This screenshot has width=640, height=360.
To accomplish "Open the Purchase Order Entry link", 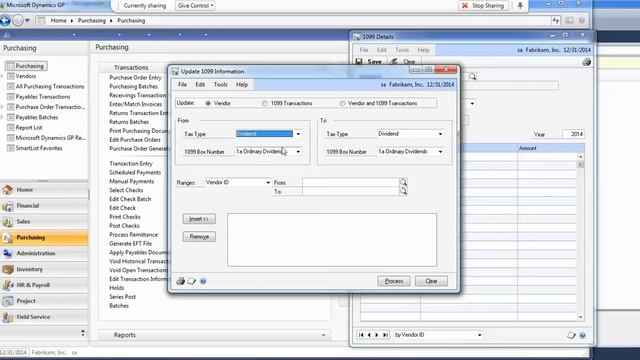I will point(136,78).
